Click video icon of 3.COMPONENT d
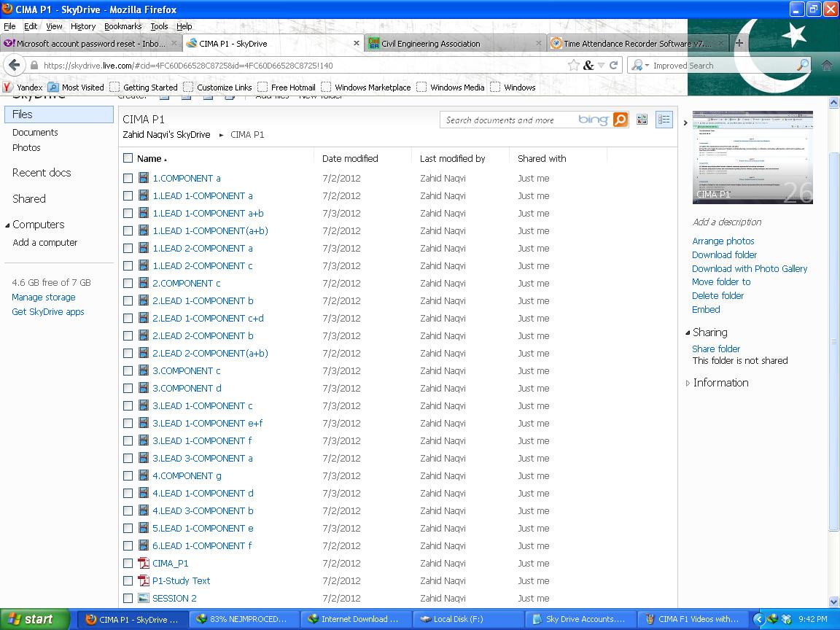Image resolution: width=840 pixels, height=630 pixels. 144,388
